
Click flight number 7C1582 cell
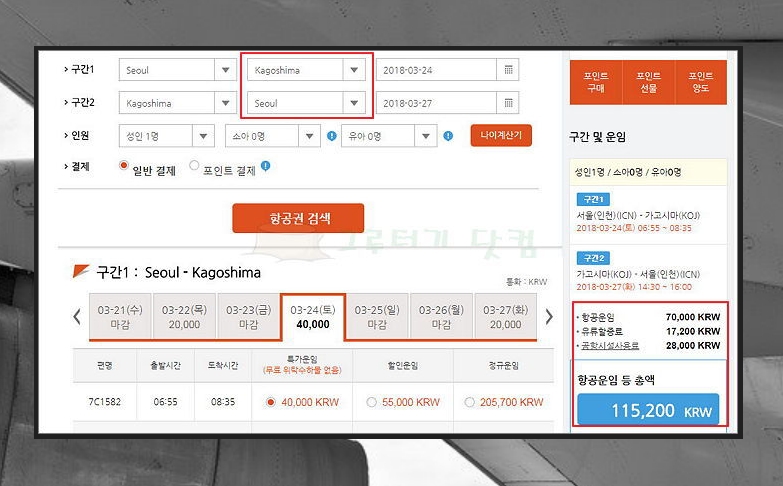click(x=105, y=402)
